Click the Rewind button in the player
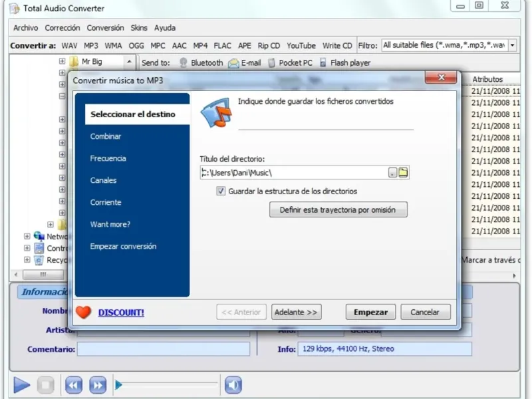 [x=74, y=385]
